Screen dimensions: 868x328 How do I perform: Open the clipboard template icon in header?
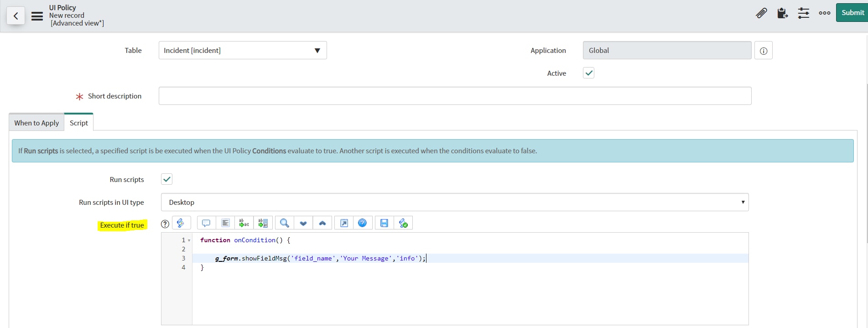782,13
